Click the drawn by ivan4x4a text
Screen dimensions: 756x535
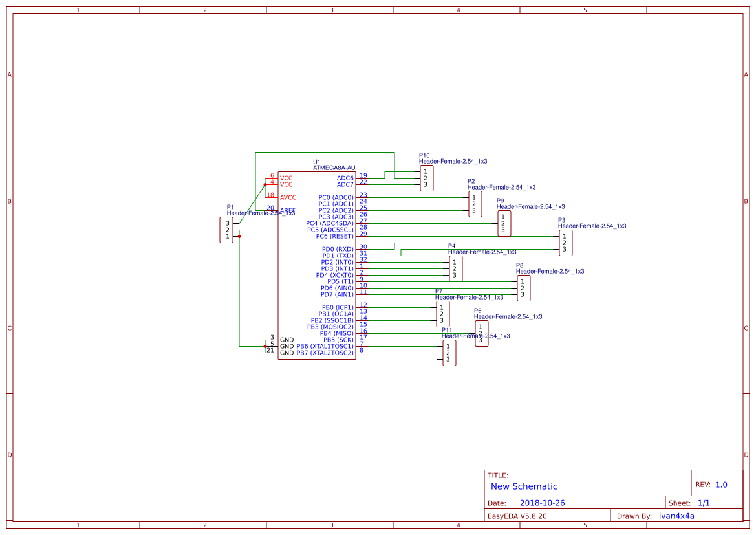tap(676, 516)
